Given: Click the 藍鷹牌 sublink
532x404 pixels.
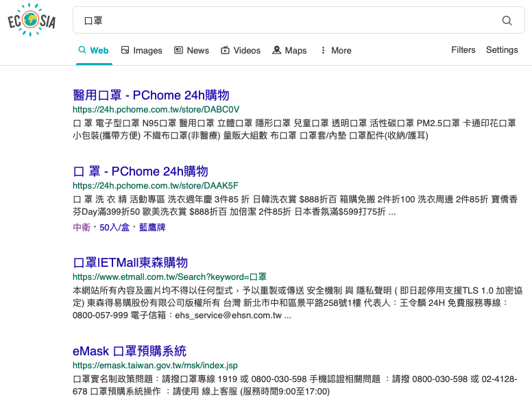Looking at the screenshot, I should [x=152, y=227].
